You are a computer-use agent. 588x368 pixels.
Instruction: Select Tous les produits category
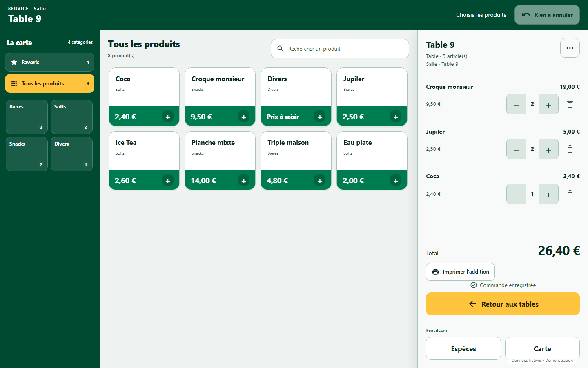click(49, 83)
